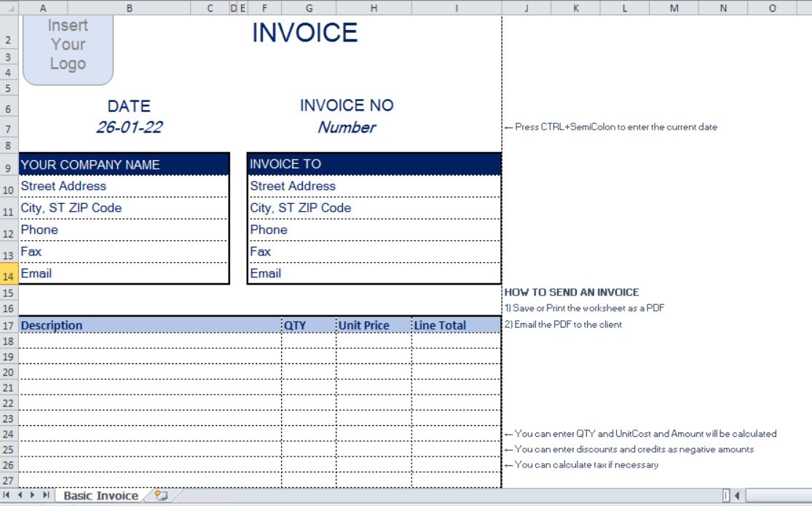Click the INVOICE NO label
Screen dimensions: 812x506
[x=347, y=106]
